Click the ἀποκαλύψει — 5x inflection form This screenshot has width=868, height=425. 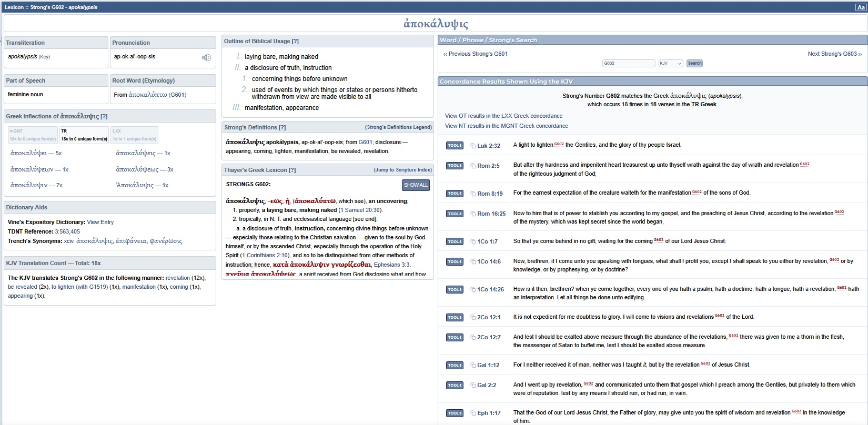[x=36, y=153]
